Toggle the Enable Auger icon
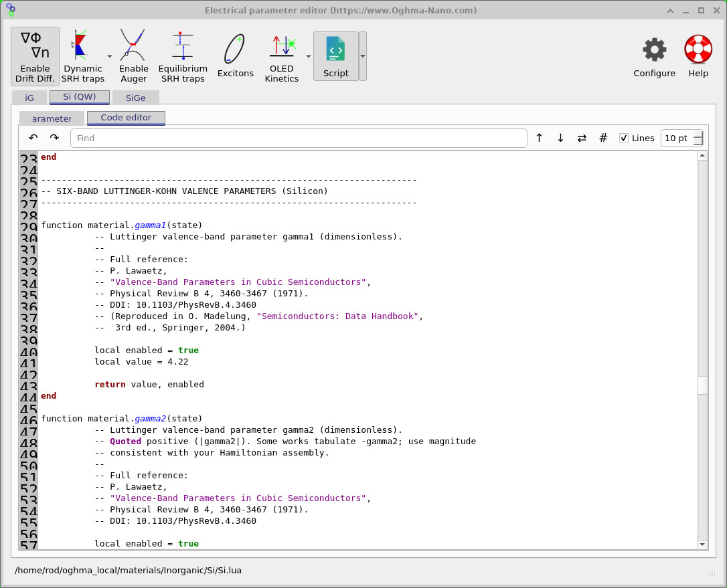This screenshot has height=588, width=727. (x=133, y=56)
